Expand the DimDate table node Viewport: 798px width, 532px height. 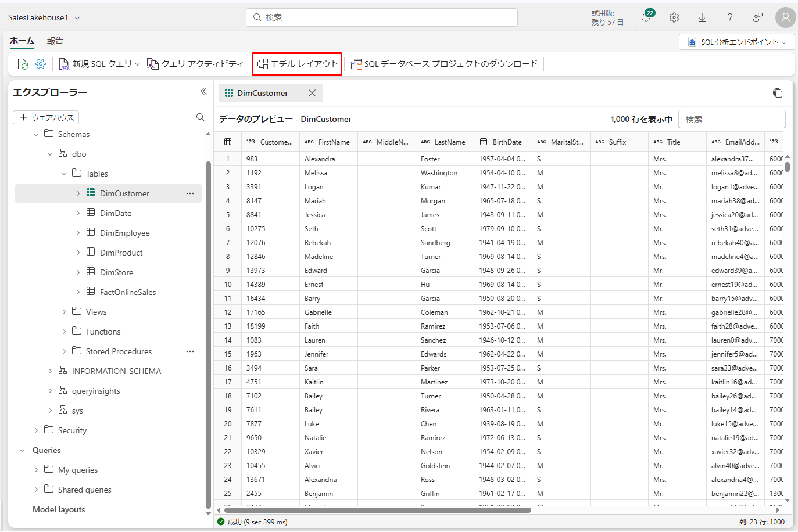(78, 213)
